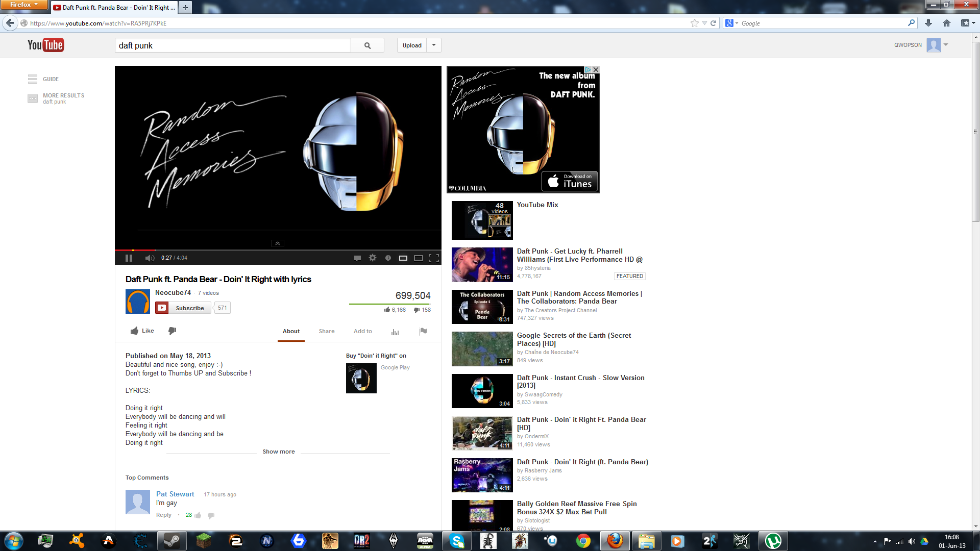The image size is (980, 551).
Task: Open Firefox downloads arrow icon
Action: point(928,23)
